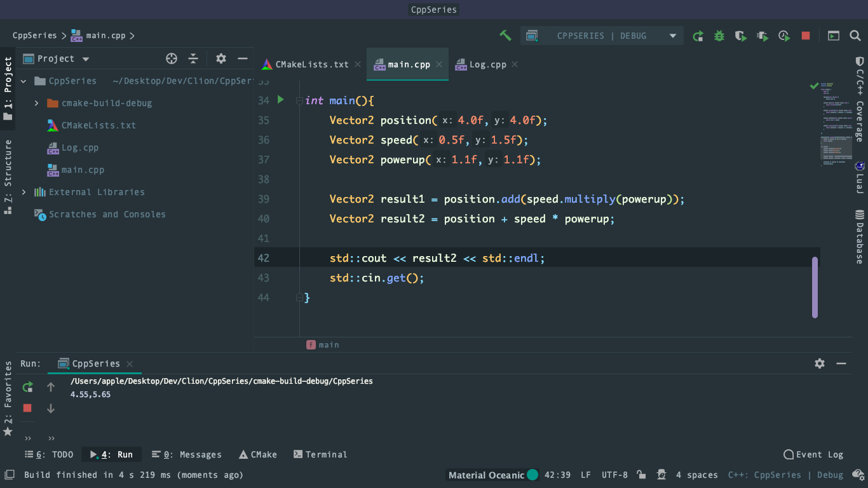Open the Terminal tool window

320,454
